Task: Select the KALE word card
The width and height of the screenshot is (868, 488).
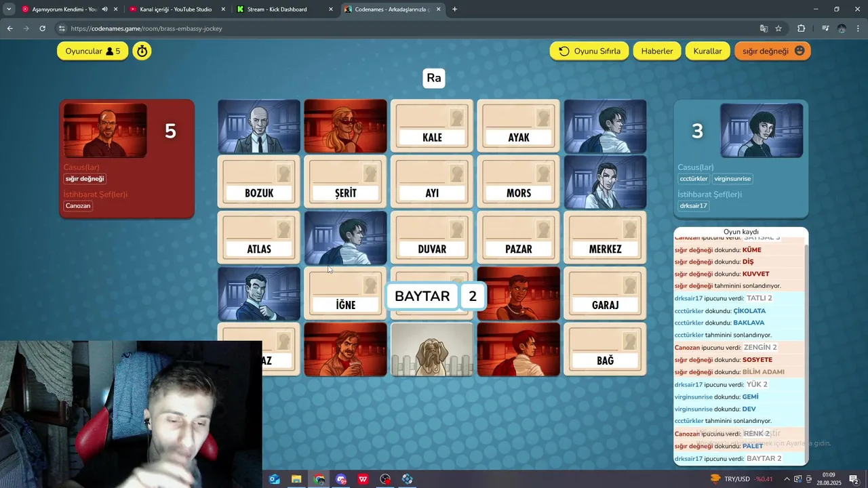Action: 432,126
